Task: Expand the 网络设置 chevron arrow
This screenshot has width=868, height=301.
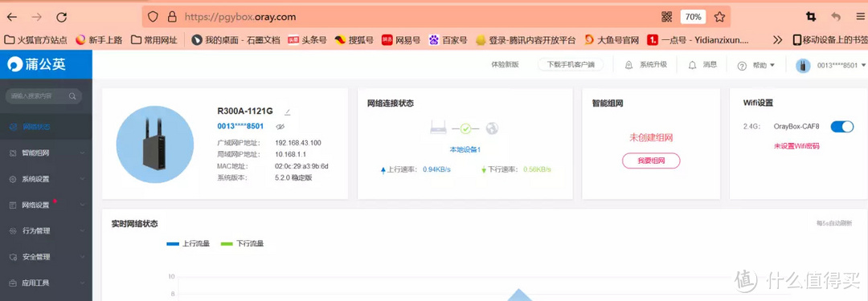Action: click(82, 205)
